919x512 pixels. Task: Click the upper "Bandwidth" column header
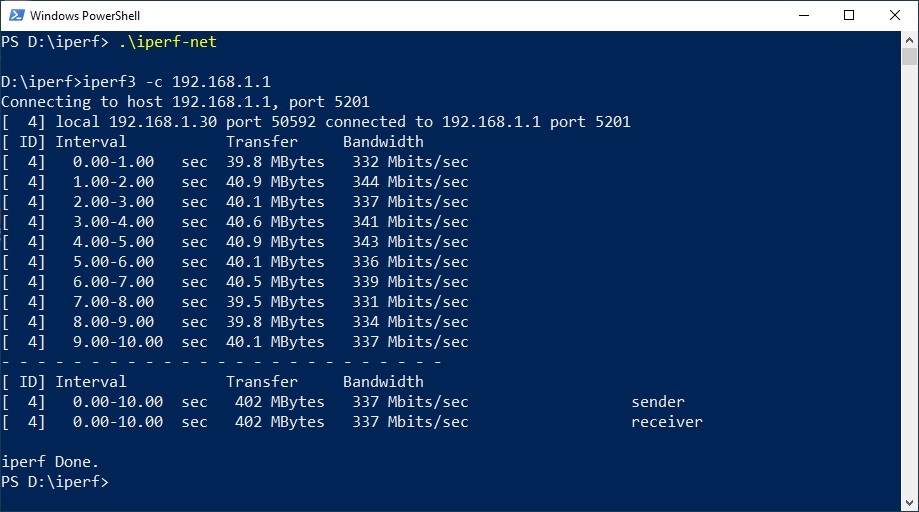pyautogui.click(x=383, y=142)
